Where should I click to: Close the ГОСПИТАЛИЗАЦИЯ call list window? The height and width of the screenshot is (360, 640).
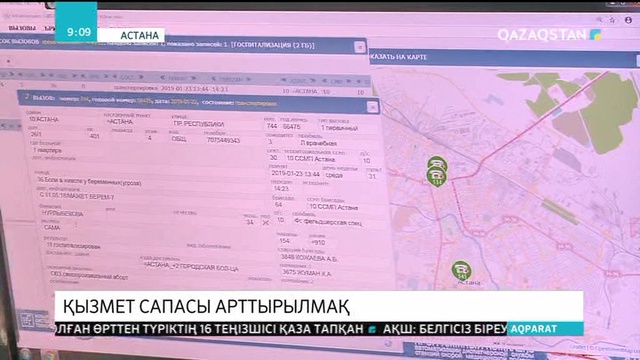tap(360, 47)
